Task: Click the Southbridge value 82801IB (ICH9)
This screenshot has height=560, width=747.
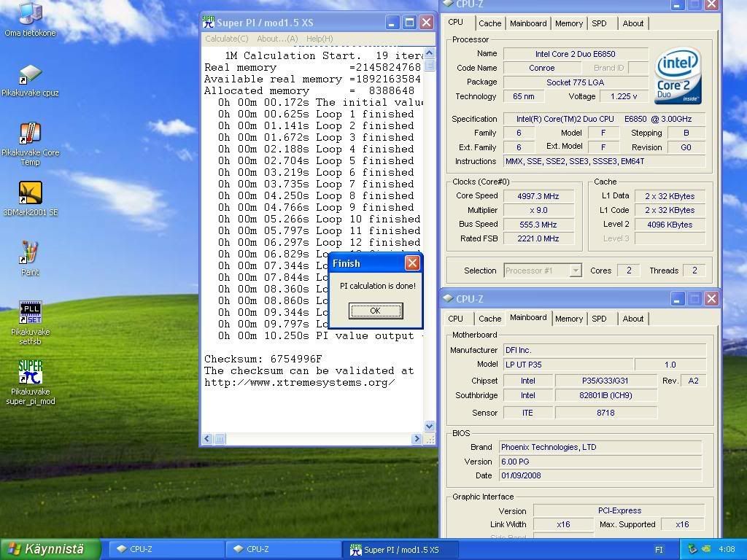Action: point(606,395)
